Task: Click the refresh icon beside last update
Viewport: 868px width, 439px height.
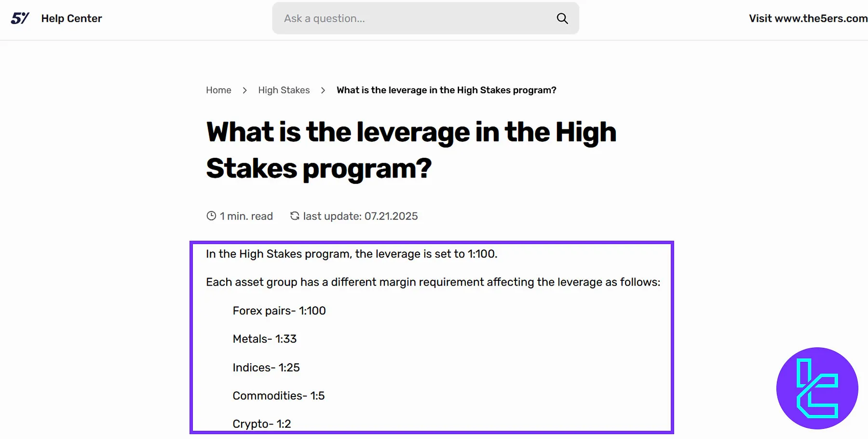Action: point(295,216)
